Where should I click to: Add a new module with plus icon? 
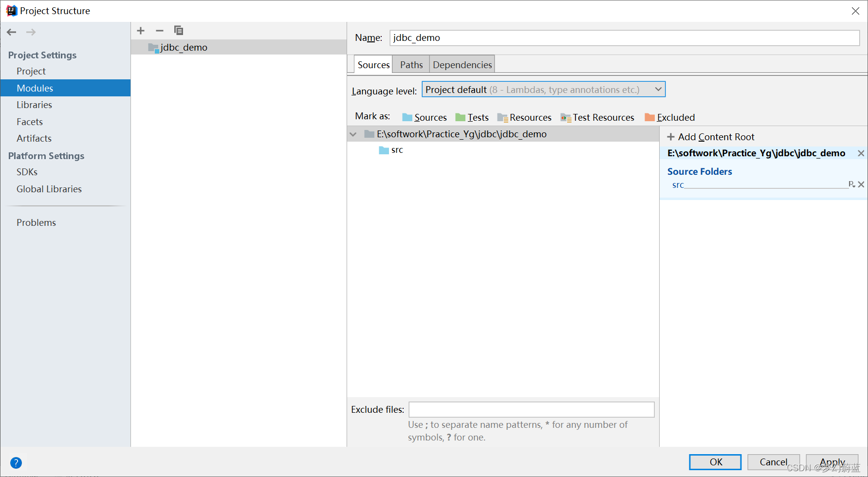[141, 31]
